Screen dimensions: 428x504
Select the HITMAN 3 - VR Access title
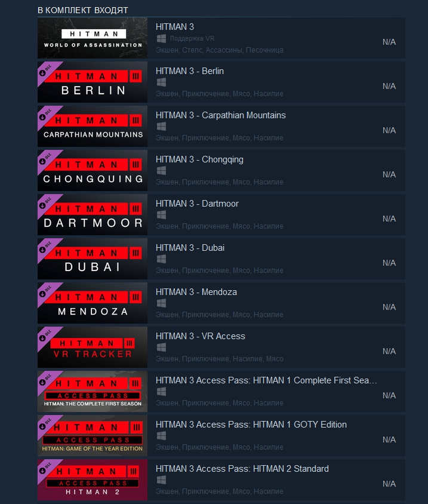[x=201, y=336]
